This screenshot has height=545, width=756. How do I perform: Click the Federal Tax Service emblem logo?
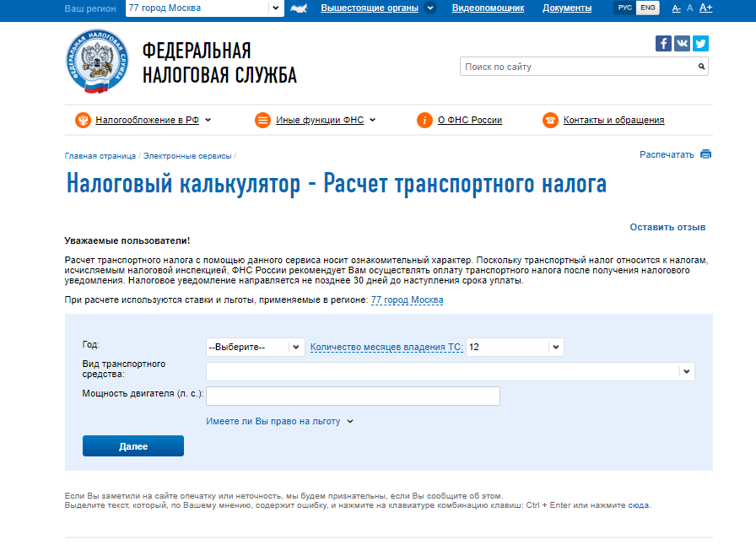(97, 62)
